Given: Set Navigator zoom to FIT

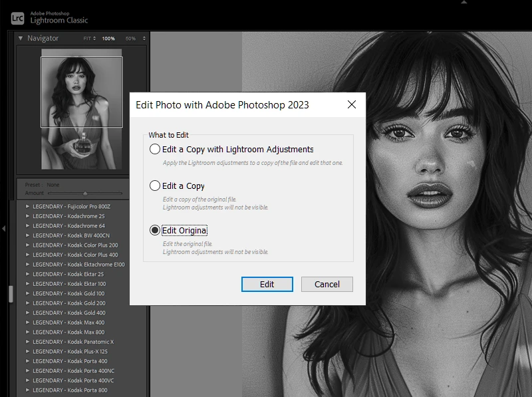Looking at the screenshot, I should point(88,39).
